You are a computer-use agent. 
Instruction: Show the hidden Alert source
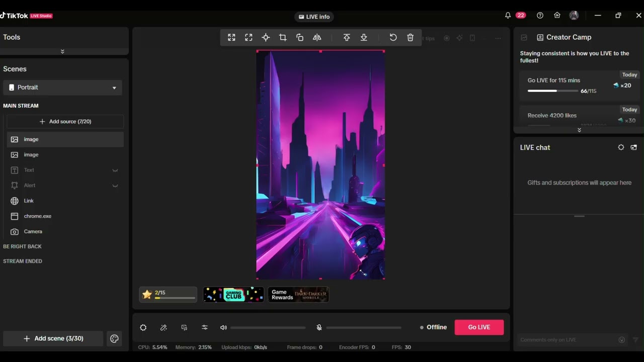(x=115, y=186)
